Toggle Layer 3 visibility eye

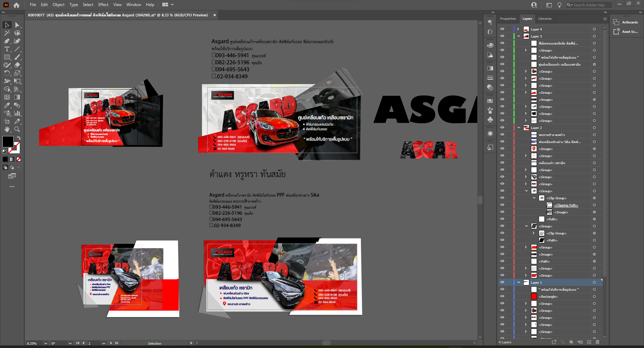[502, 36]
